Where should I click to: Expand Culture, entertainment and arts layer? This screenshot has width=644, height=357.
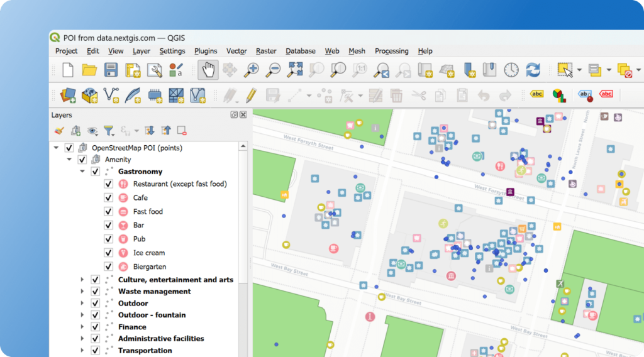[82, 280]
